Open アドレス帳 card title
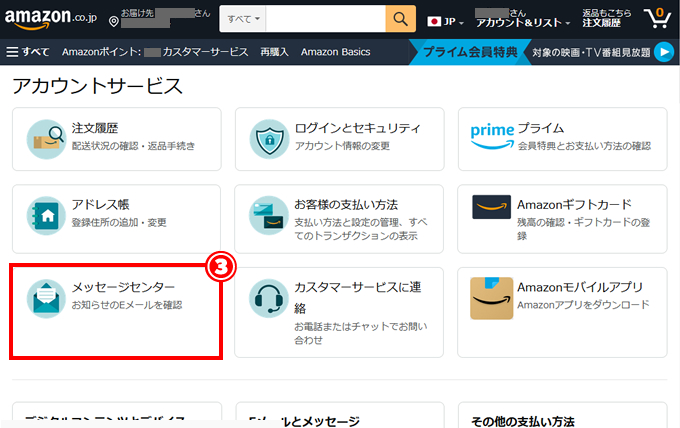The image size is (680, 428). (x=100, y=205)
